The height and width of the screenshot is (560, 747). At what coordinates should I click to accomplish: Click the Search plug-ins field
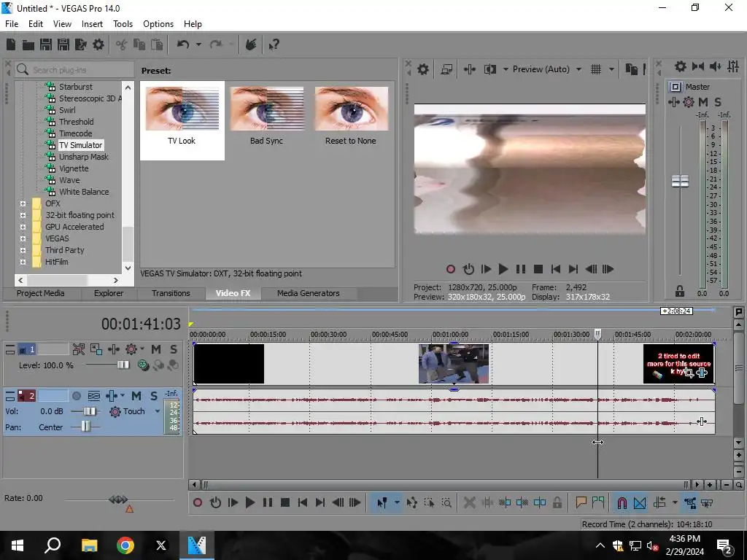click(x=74, y=70)
